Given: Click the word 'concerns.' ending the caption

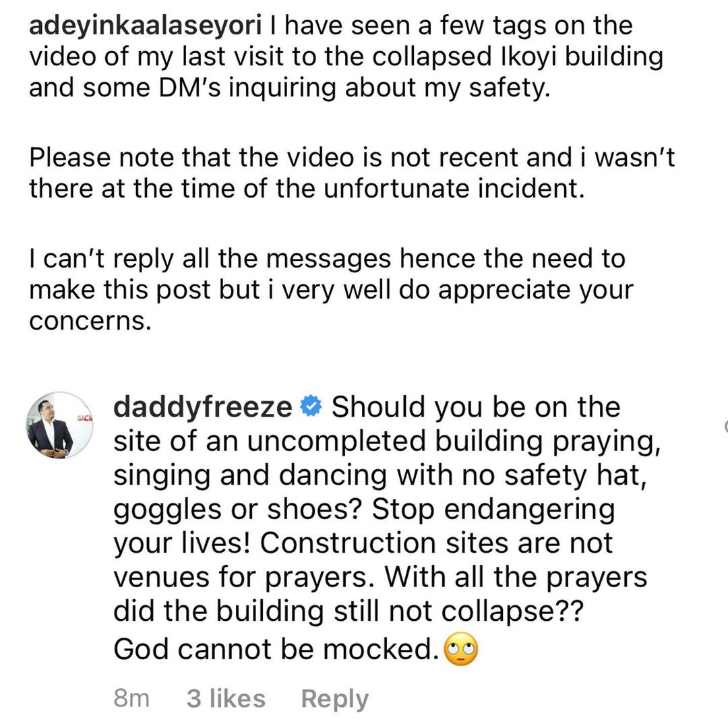Looking at the screenshot, I should pos(88,321).
